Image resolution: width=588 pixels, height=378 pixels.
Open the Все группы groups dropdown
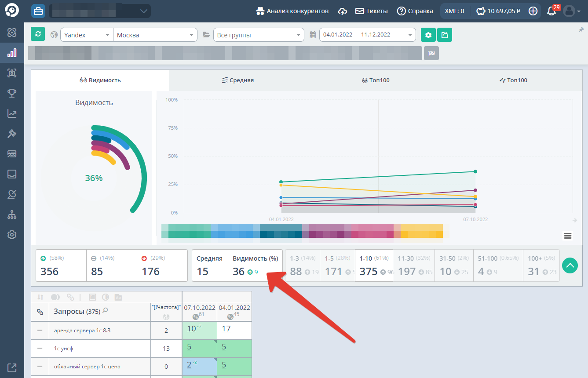pyautogui.click(x=259, y=35)
